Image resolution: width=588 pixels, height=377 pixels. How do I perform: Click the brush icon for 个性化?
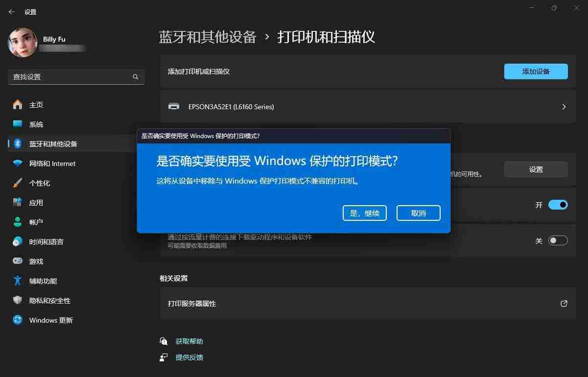19,183
